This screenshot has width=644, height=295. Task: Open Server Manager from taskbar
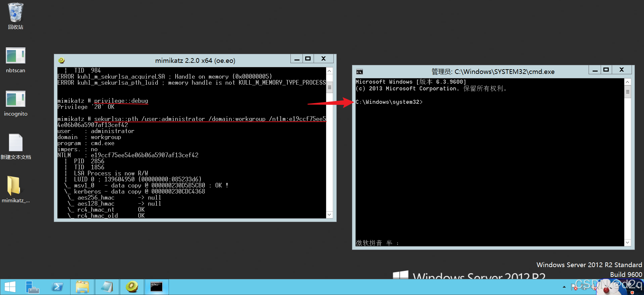32,287
